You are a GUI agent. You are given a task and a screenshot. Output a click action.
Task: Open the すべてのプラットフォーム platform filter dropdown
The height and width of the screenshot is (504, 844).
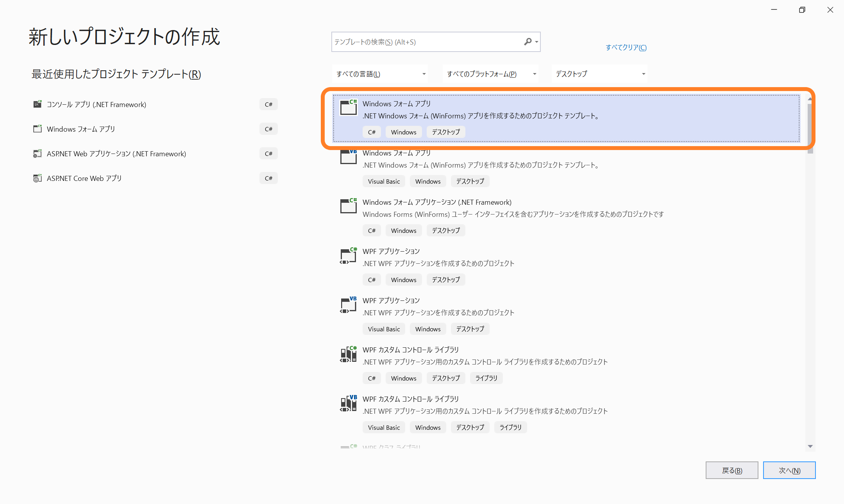pyautogui.click(x=490, y=74)
